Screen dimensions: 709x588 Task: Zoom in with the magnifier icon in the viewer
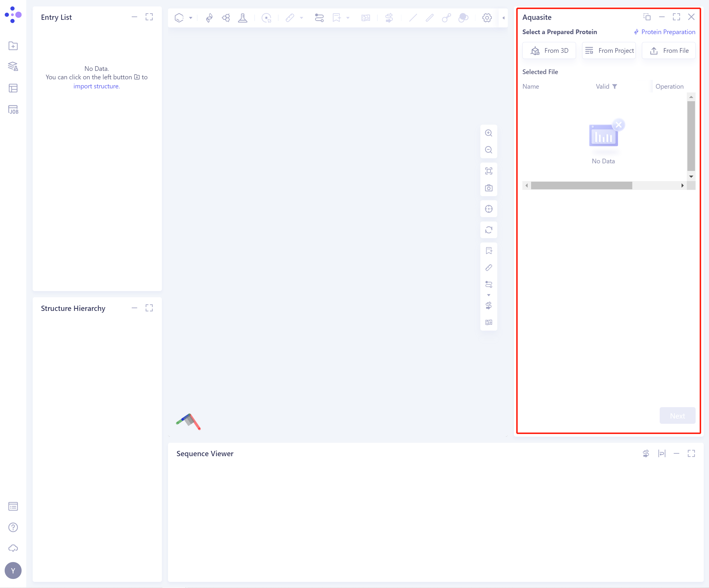click(489, 133)
